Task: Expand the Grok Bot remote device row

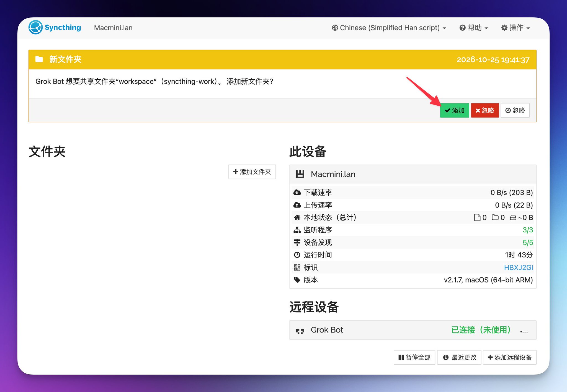Action: pos(413,330)
